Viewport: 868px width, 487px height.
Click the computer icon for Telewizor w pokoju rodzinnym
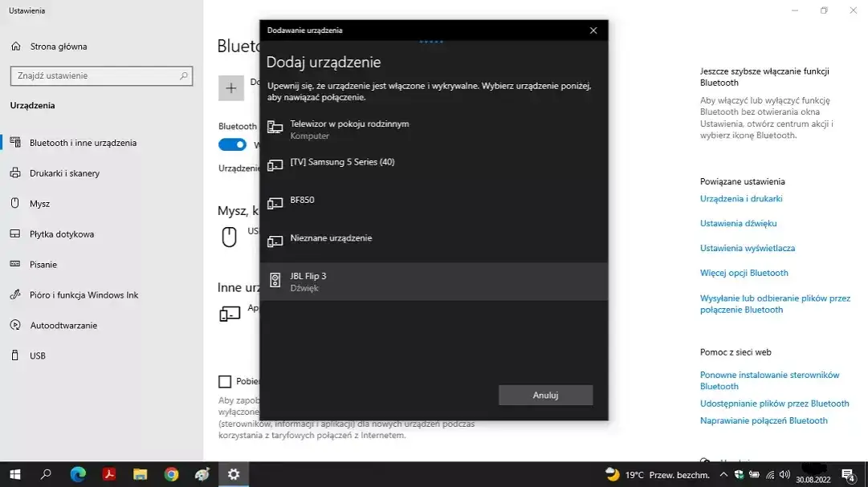click(276, 128)
